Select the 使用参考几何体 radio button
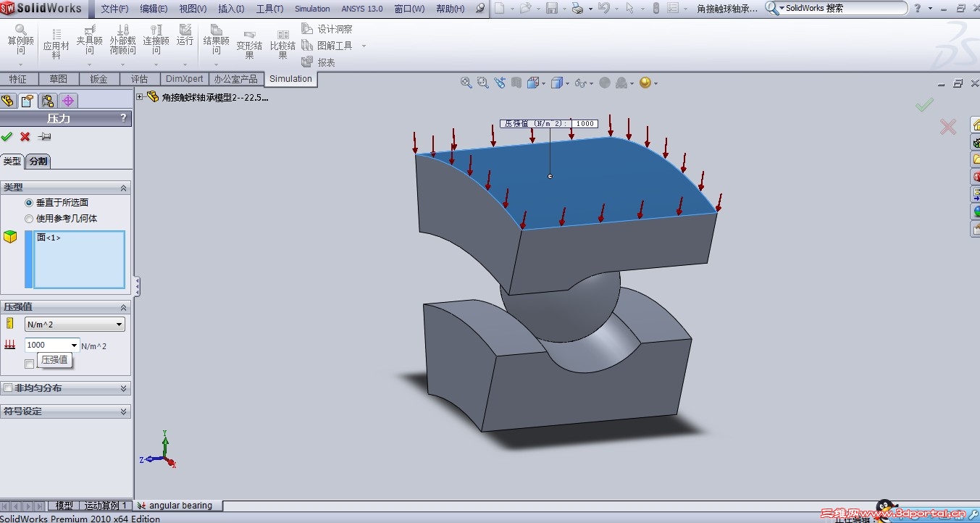980x523 pixels. pyautogui.click(x=29, y=219)
